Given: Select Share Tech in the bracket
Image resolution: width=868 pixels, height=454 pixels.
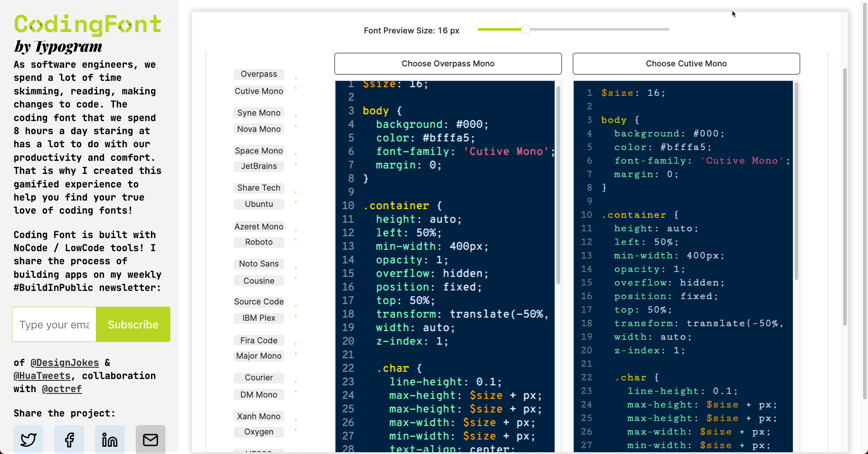Looking at the screenshot, I should 259,188.
